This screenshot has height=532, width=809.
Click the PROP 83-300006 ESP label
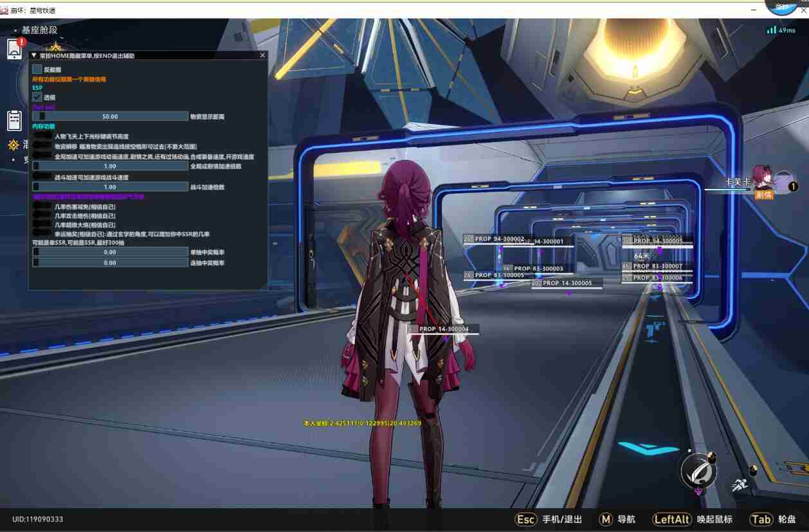pyautogui.click(x=657, y=278)
